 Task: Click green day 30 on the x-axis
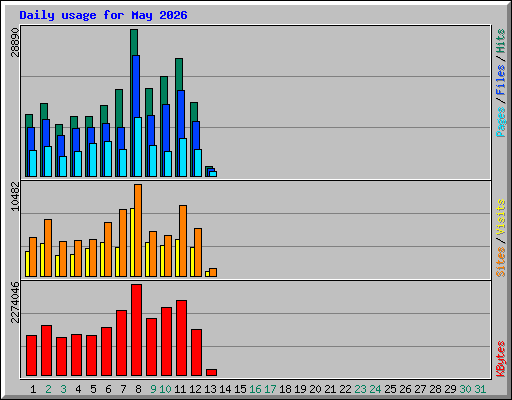coord(465,389)
